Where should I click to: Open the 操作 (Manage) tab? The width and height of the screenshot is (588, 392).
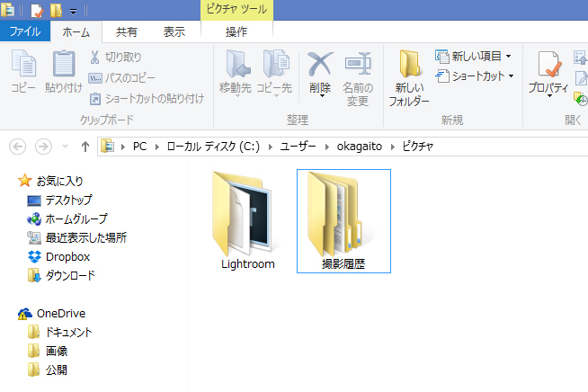coord(236,31)
